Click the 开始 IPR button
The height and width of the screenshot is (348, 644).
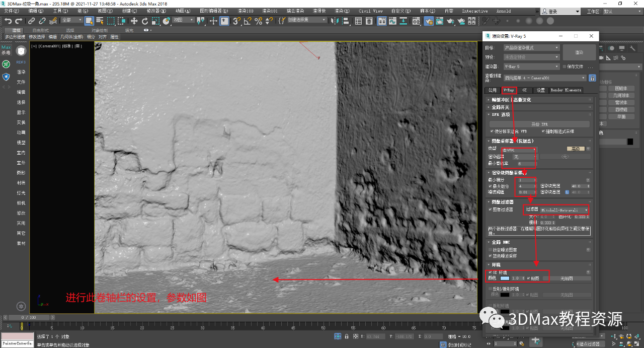(x=539, y=124)
